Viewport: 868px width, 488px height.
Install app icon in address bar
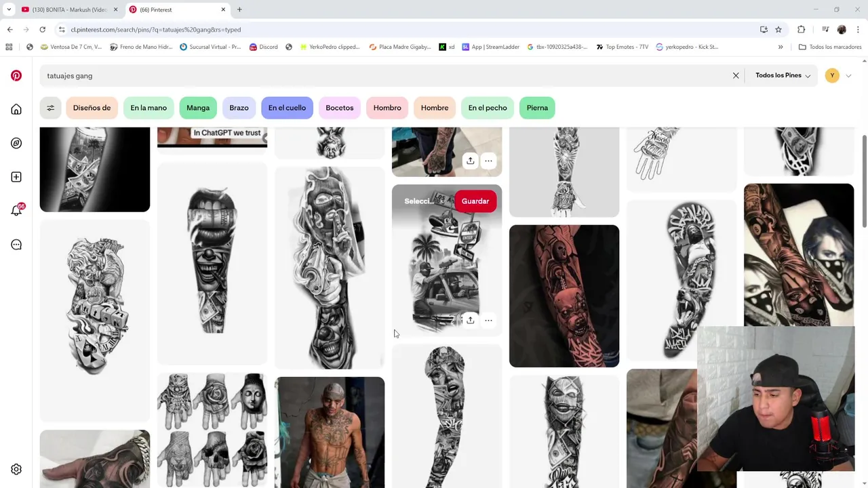pyautogui.click(x=764, y=29)
